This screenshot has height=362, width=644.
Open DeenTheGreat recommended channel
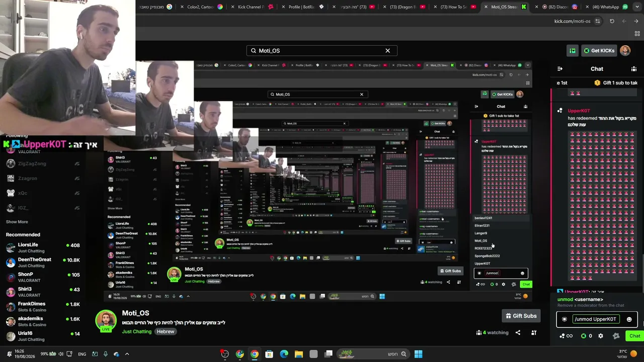click(42, 262)
